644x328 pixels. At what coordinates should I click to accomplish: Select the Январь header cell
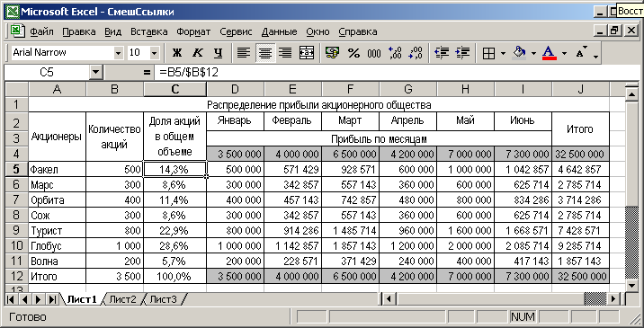pyautogui.click(x=236, y=120)
